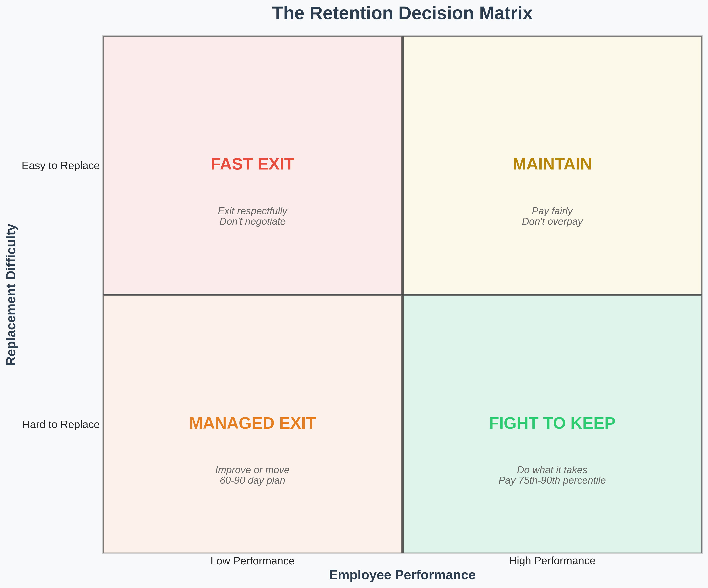Click the "Exit respectfully" text line
This screenshot has height=588, width=708.
(252, 211)
